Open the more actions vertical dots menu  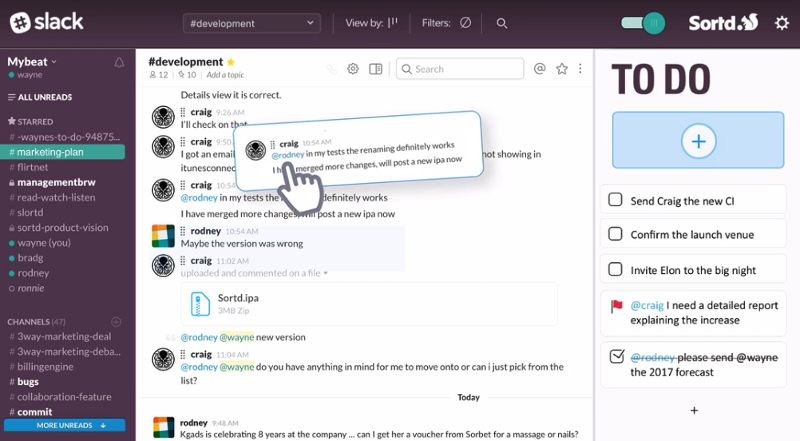coord(582,69)
